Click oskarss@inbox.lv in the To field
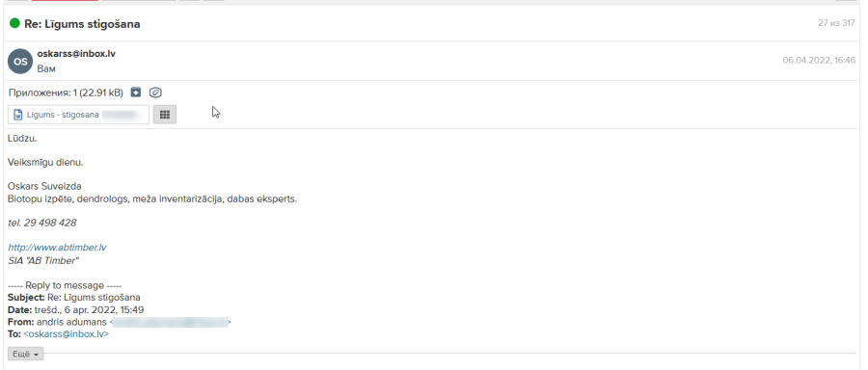 pos(67,334)
